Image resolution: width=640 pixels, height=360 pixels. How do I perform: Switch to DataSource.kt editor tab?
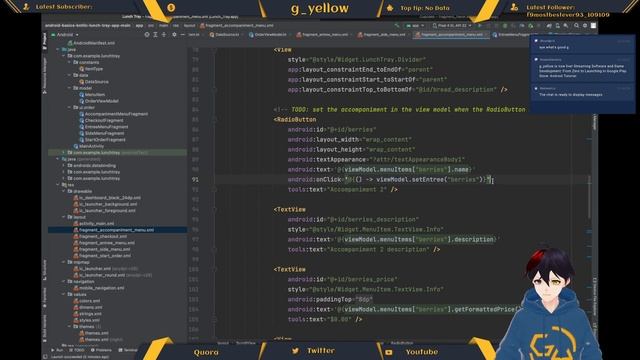click(224, 35)
